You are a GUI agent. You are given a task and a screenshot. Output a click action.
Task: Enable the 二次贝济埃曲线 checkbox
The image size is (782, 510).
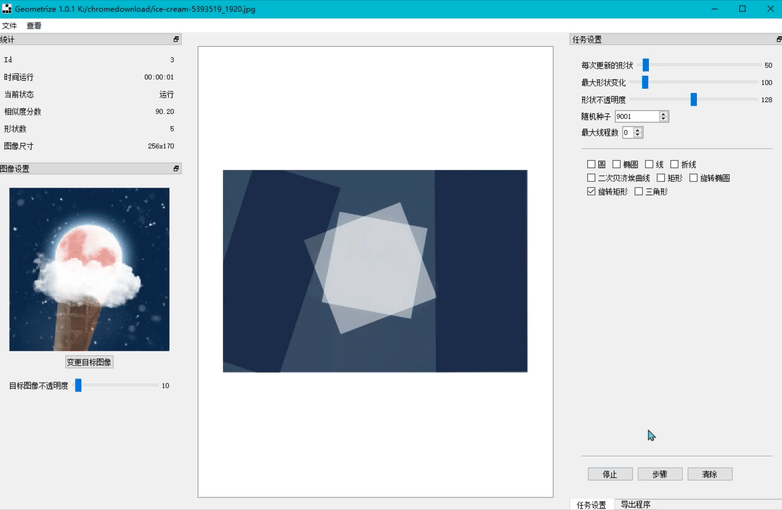(x=591, y=177)
